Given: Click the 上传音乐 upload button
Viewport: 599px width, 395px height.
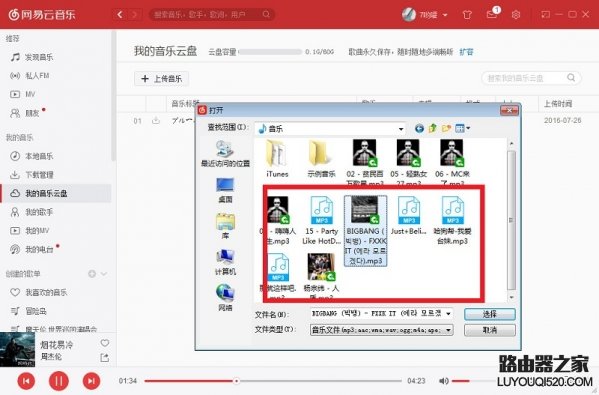Looking at the screenshot, I should click(x=161, y=79).
